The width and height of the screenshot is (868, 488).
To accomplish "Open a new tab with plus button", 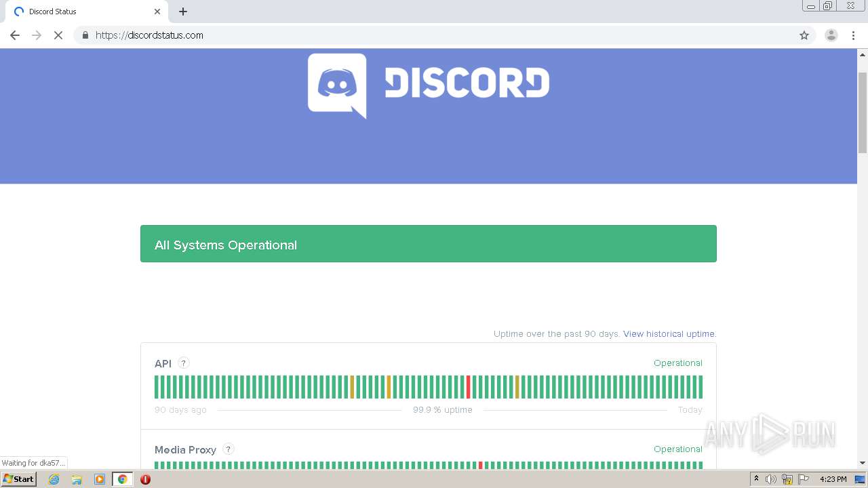I will 183,12.
